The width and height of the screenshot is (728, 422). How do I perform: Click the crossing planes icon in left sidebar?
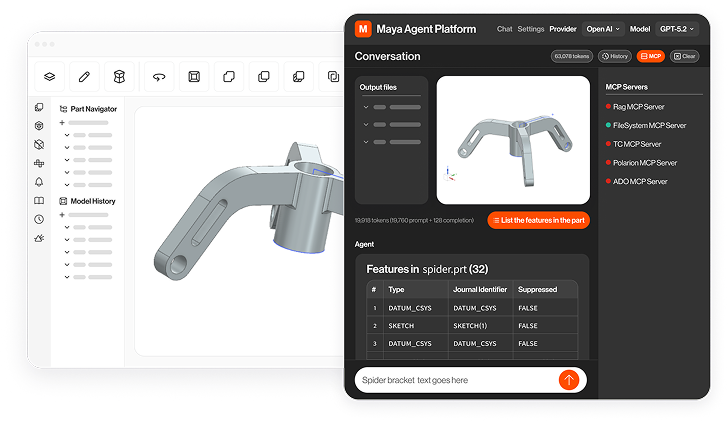(39, 163)
